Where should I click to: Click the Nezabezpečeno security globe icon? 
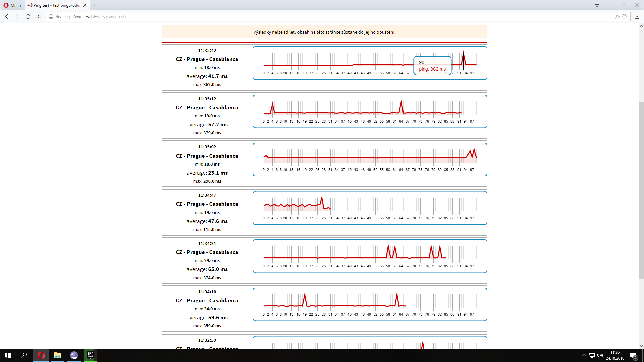point(51,17)
